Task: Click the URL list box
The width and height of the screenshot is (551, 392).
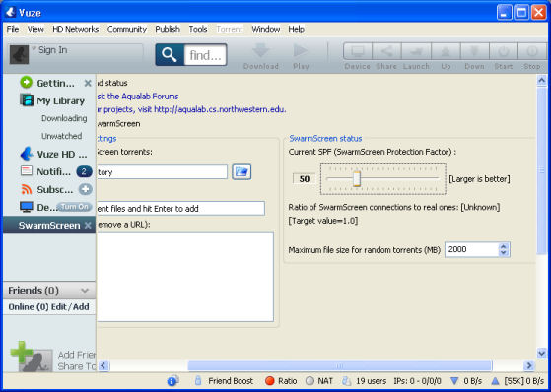Action: point(185,277)
